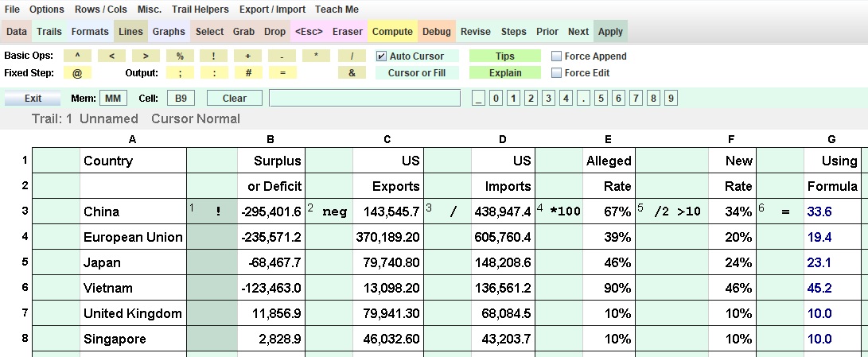Open the Export / Import menu

coord(272,10)
